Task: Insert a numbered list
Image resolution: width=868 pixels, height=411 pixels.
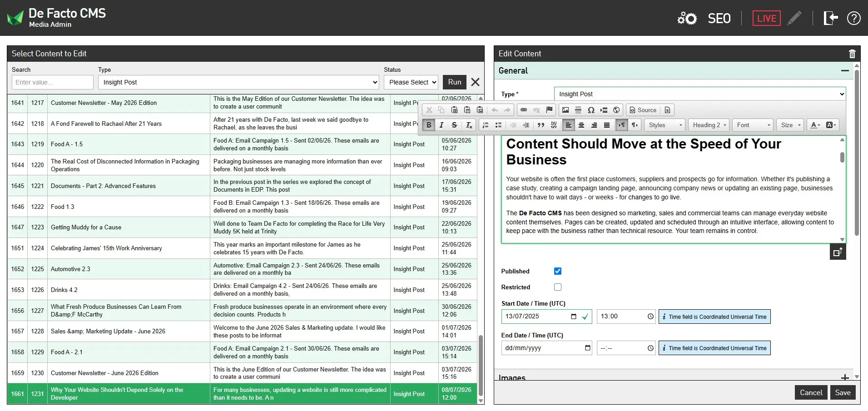Action: pos(486,125)
